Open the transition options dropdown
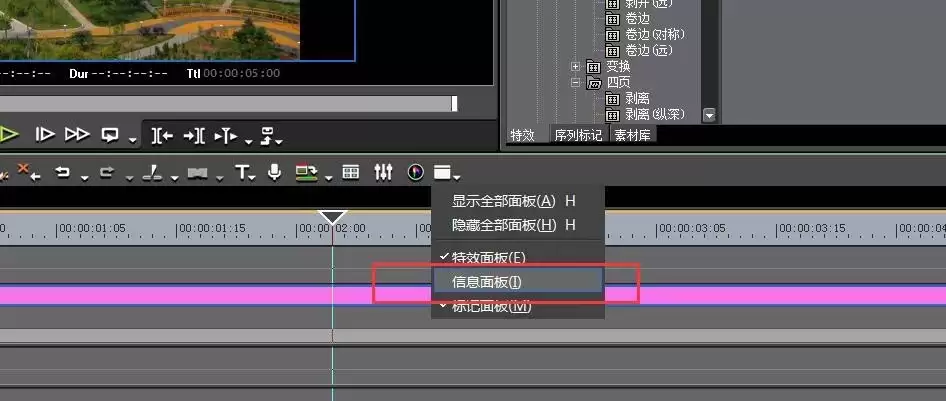This screenshot has width=946, height=401. point(220,178)
